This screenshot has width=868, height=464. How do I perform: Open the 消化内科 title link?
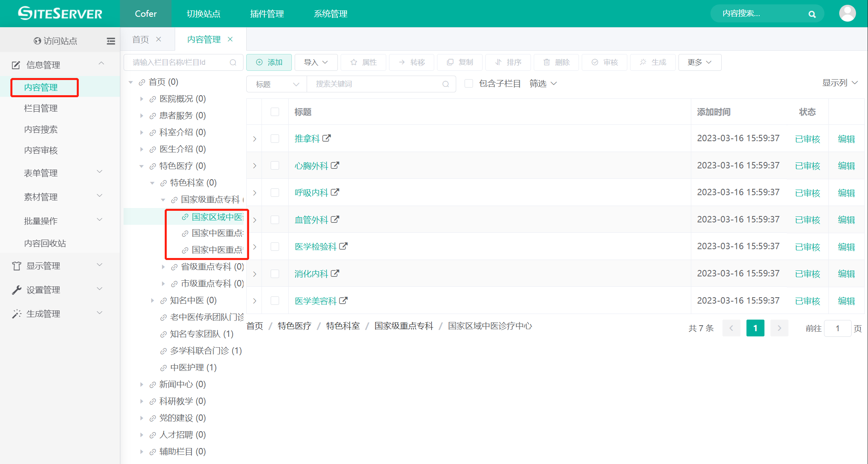coord(311,274)
